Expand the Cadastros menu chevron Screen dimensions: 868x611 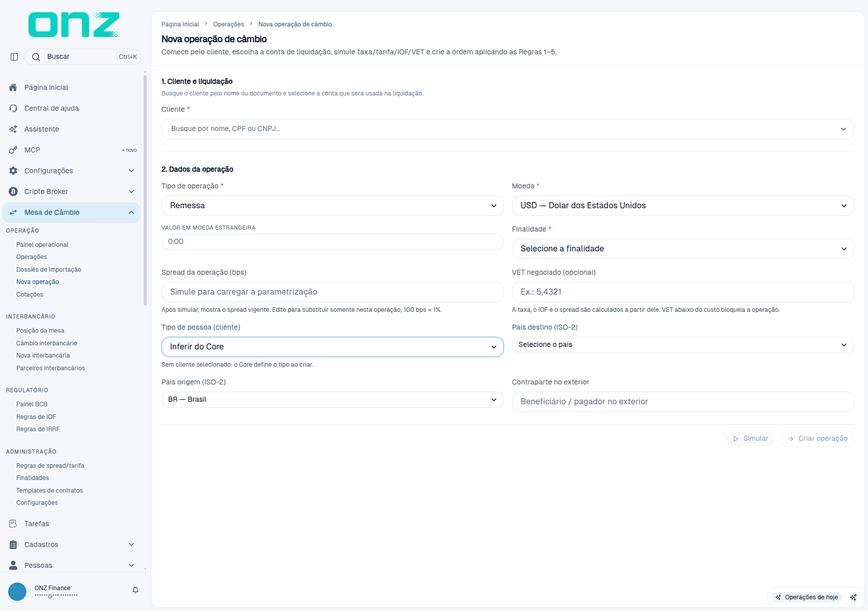(131, 544)
